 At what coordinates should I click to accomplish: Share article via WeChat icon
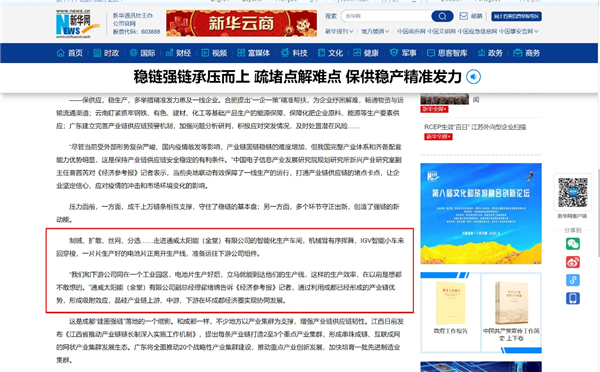[573, 244]
